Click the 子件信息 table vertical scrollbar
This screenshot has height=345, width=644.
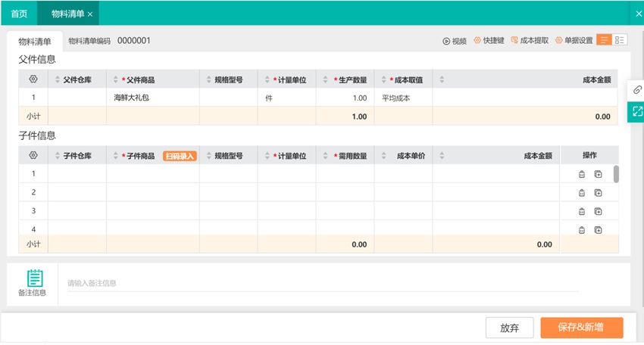point(616,174)
